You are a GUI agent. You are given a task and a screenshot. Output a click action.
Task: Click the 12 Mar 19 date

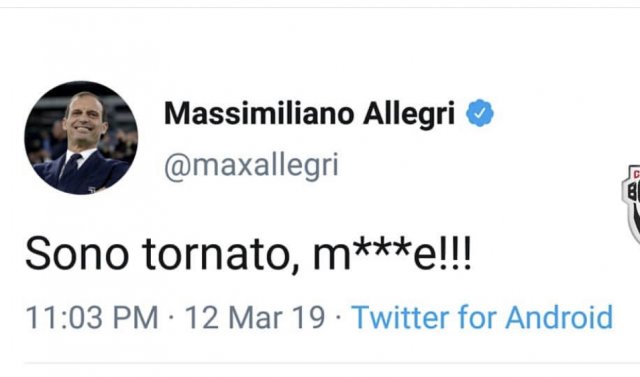pyautogui.click(x=255, y=317)
